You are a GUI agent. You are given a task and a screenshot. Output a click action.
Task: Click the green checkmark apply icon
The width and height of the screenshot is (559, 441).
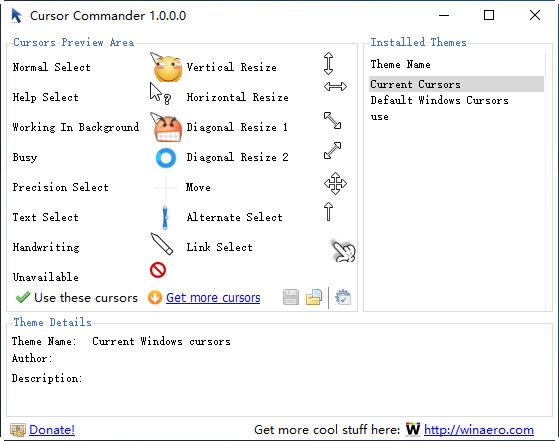point(23,297)
